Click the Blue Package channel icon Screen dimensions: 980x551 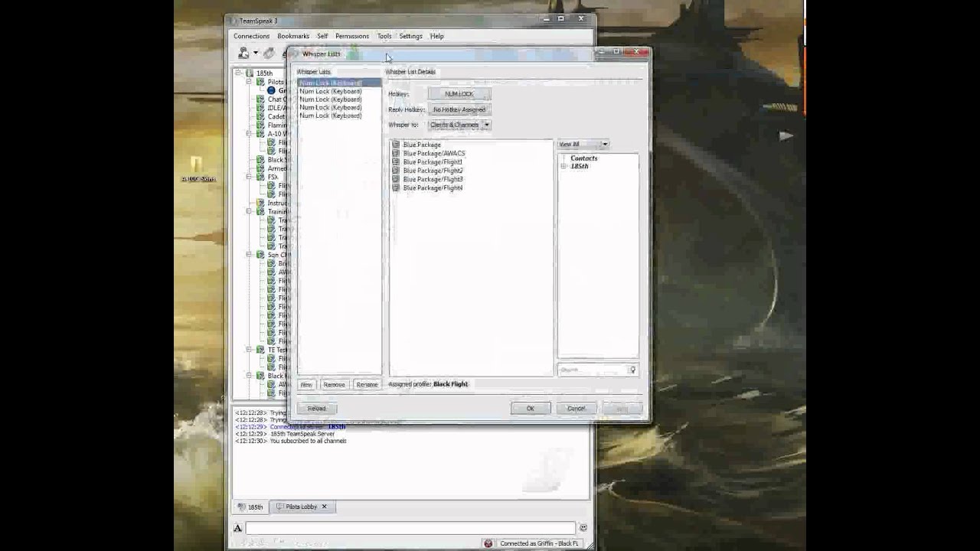[396, 145]
